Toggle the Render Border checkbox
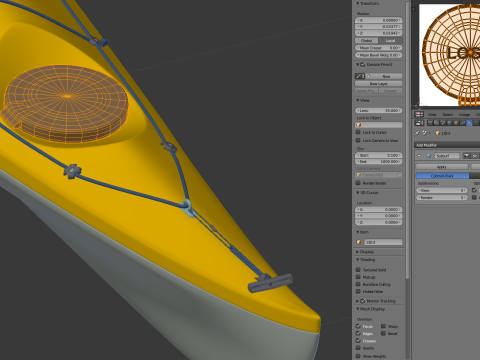Viewport: 480px width, 360px height. tap(358, 183)
